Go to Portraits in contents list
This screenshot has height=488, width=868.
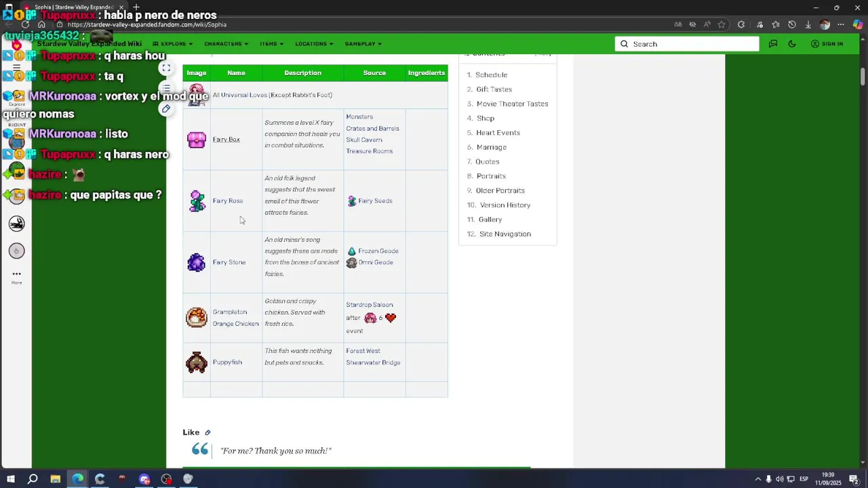[x=490, y=176]
